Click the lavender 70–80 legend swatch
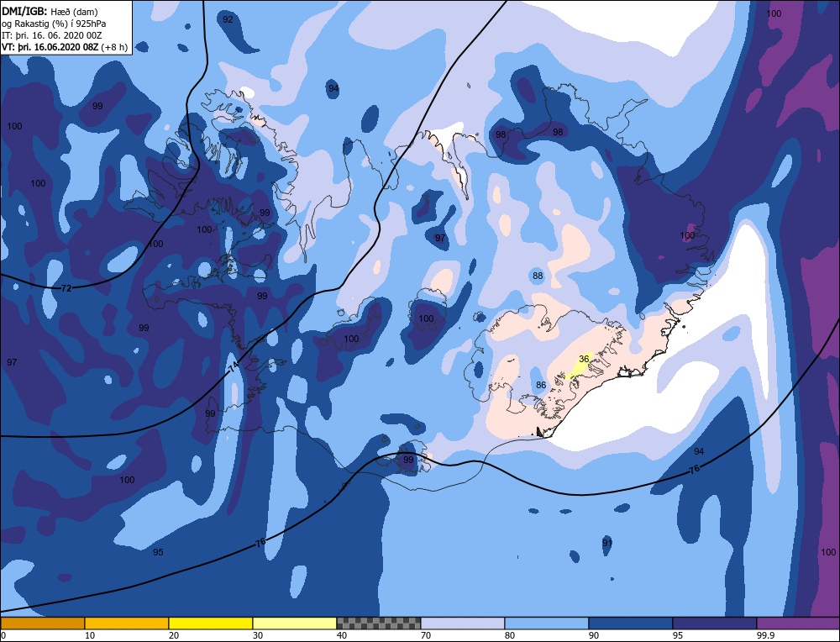Image resolution: width=840 pixels, height=642 pixels. point(462,624)
